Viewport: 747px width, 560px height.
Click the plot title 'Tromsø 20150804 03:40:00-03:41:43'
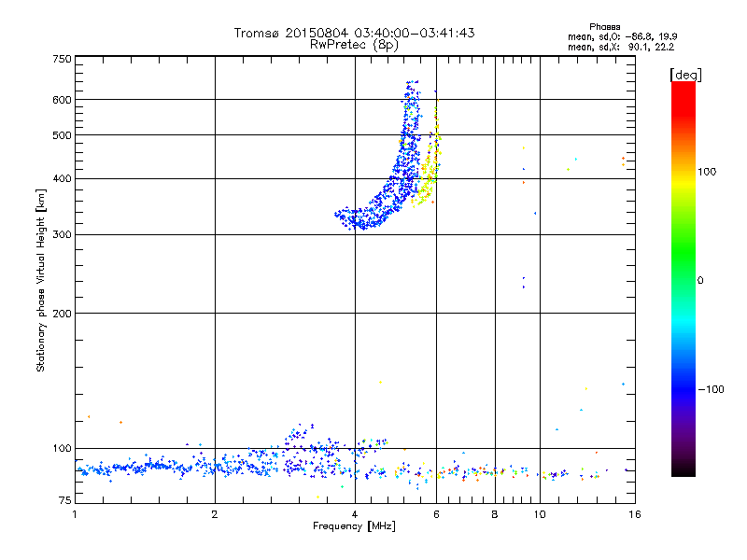click(x=354, y=33)
